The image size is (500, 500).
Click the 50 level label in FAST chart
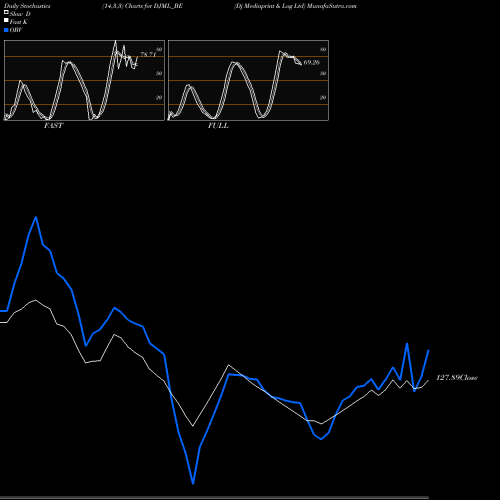coord(159,73)
